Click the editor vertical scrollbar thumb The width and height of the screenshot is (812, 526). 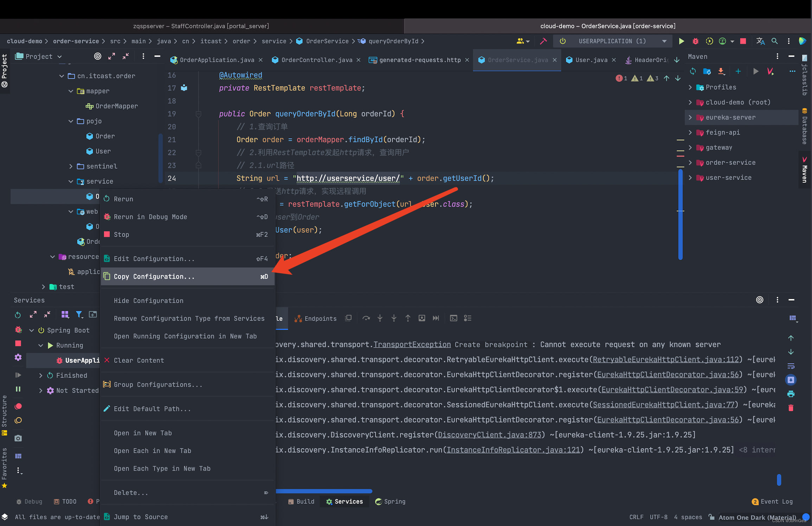[681, 214]
